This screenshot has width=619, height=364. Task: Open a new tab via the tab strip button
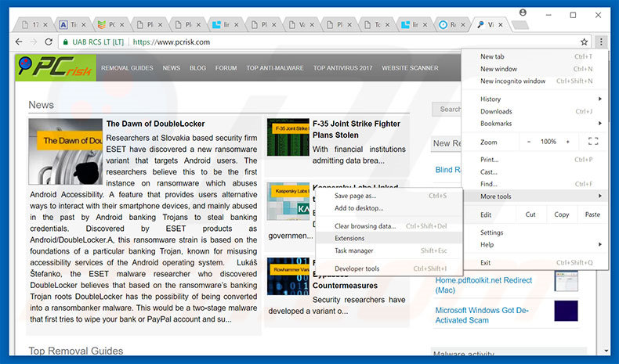point(520,25)
